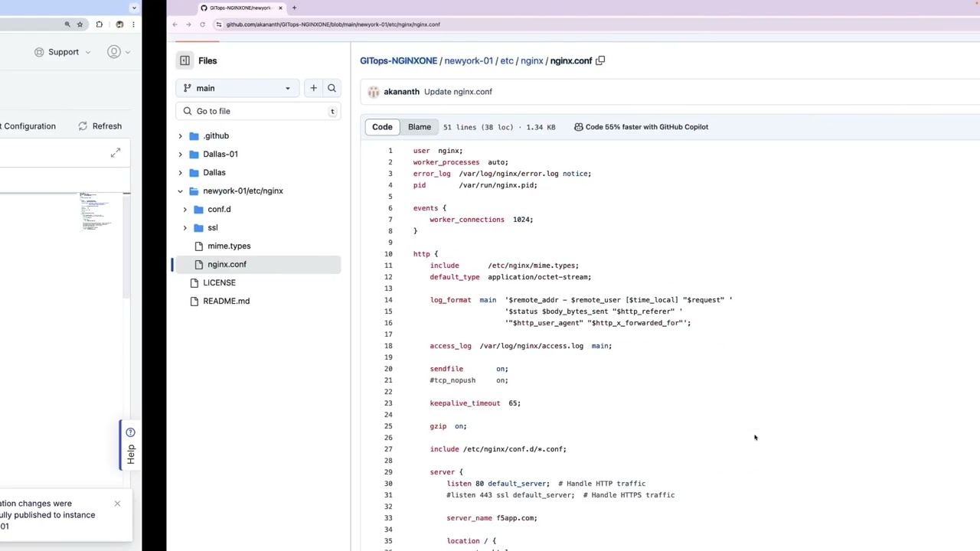Click line number 10 in code
This screenshot has width=980, height=551.
[x=388, y=254]
